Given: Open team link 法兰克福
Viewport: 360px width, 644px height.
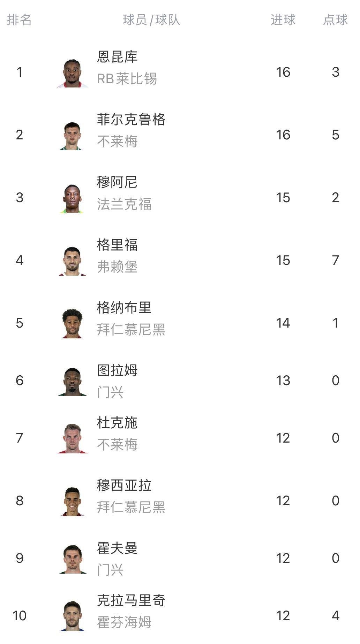Looking at the screenshot, I should (124, 204).
